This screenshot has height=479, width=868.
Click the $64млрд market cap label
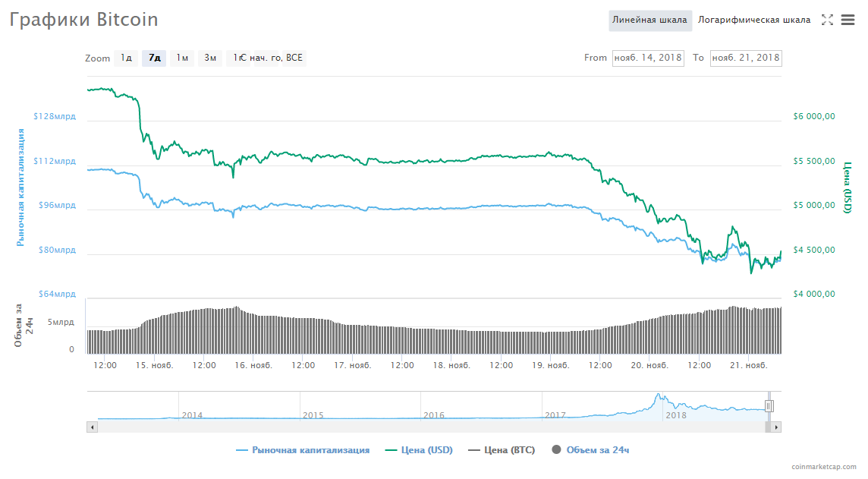tap(57, 294)
